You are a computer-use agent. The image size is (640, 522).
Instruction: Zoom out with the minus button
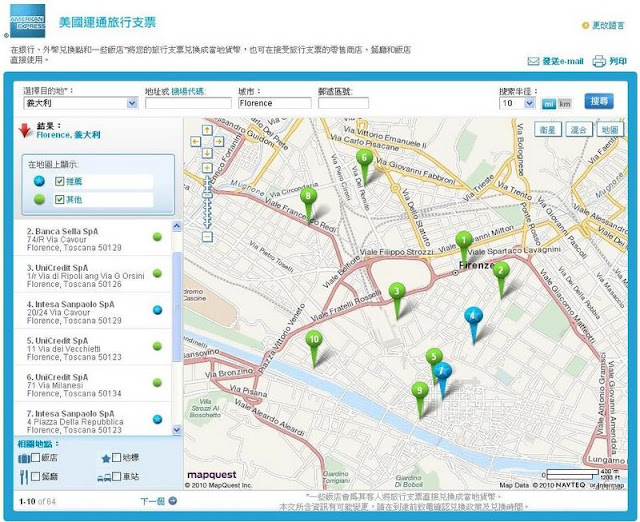pos(207,236)
